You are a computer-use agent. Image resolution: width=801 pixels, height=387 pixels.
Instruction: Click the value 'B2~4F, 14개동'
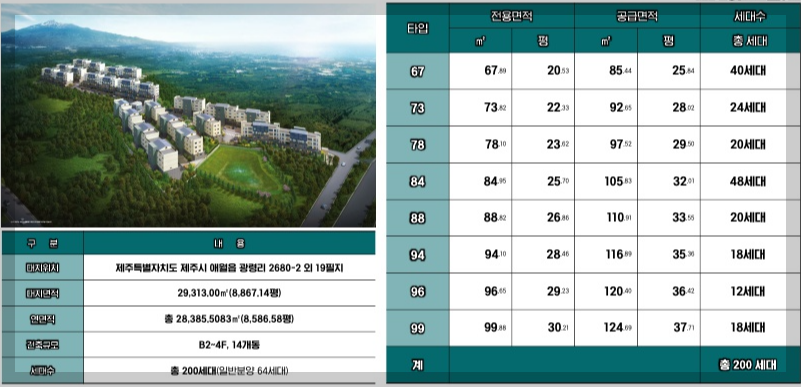(229, 345)
